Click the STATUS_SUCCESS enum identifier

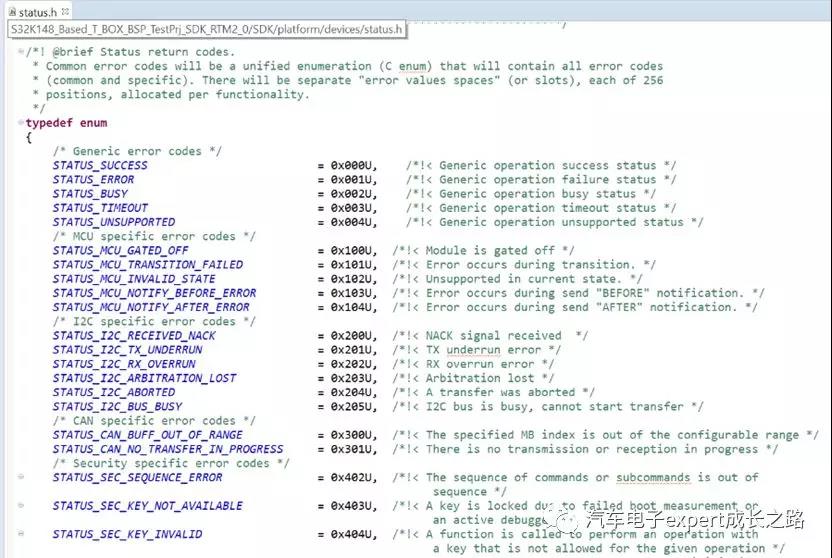tap(100, 166)
